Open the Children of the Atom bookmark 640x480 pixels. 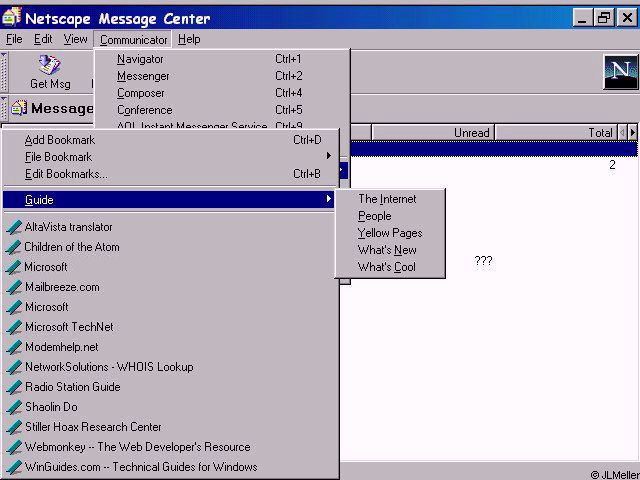tap(72, 247)
